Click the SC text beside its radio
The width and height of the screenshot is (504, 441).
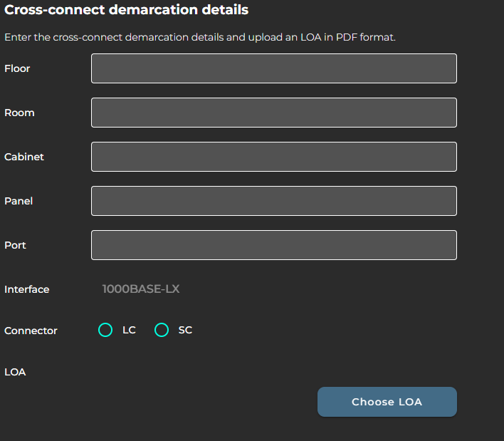(185, 330)
